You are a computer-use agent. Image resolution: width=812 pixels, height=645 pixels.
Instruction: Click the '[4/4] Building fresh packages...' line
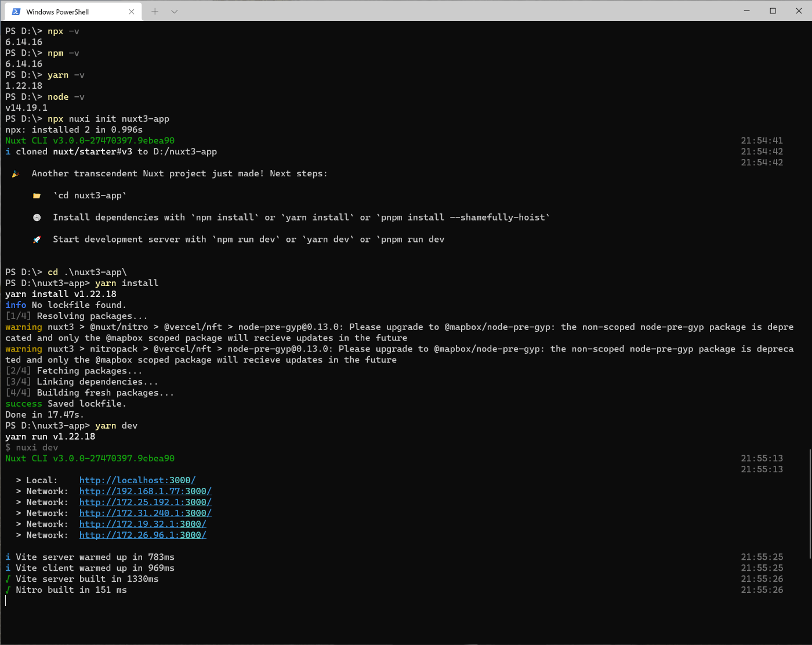pos(90,393)
